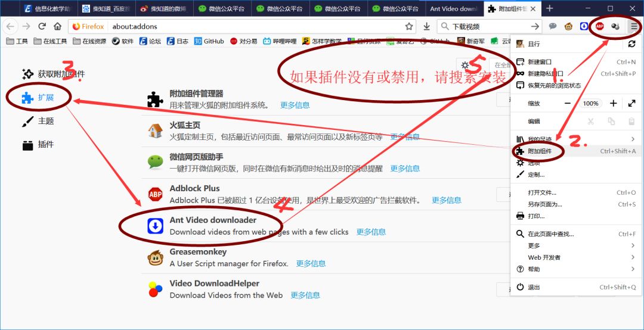The width and height of the screenshot is (644, 330).
Task: Select 另存页面为... menu entry
Action: click(x=576, y=204)
